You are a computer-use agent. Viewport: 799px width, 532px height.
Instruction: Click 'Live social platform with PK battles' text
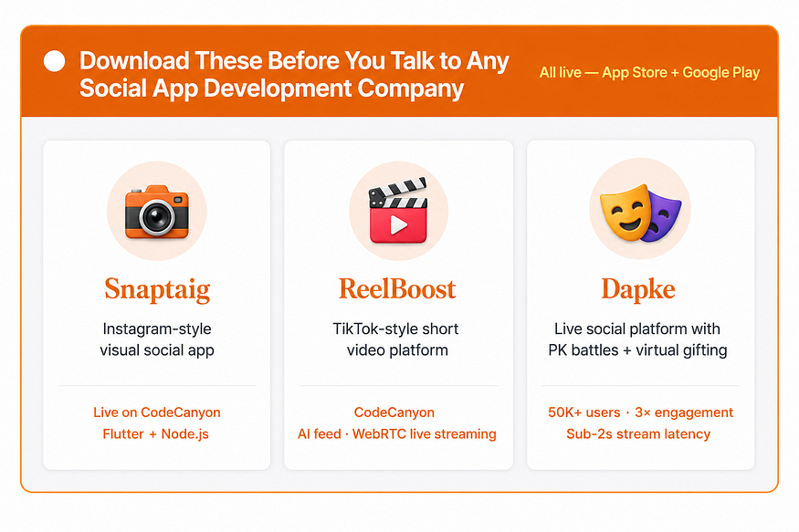tap(637, 339)
